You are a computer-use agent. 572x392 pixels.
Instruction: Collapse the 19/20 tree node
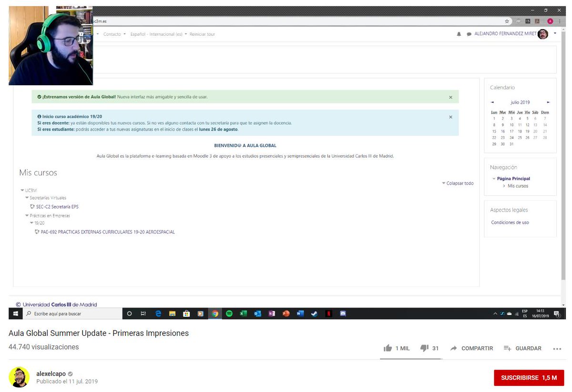pyautogui.click(x=32, y=223)
